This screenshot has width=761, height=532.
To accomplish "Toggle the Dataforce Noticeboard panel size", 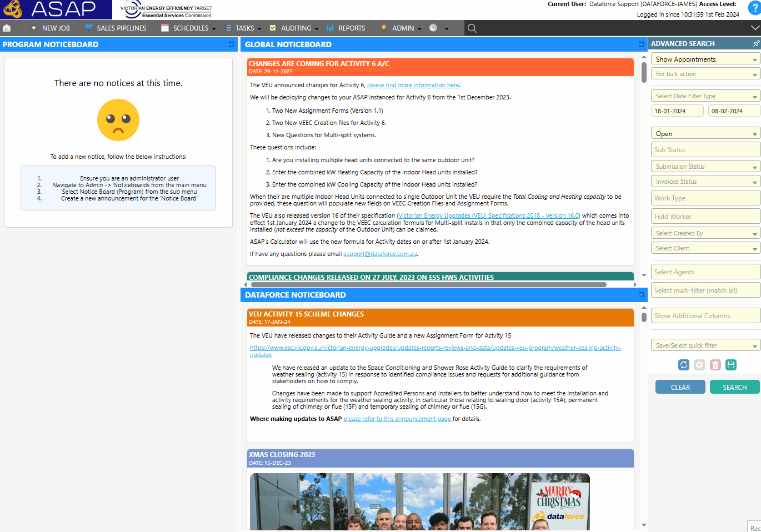I will [x=641, y=295].
